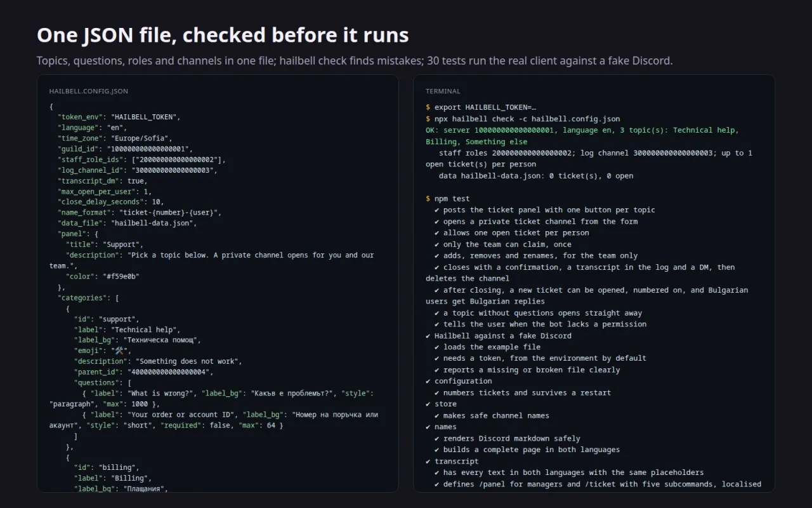Click the "TERMINAL" panel label
The height and width of the screenshot is (508, 812).
[x=443, y=91]
